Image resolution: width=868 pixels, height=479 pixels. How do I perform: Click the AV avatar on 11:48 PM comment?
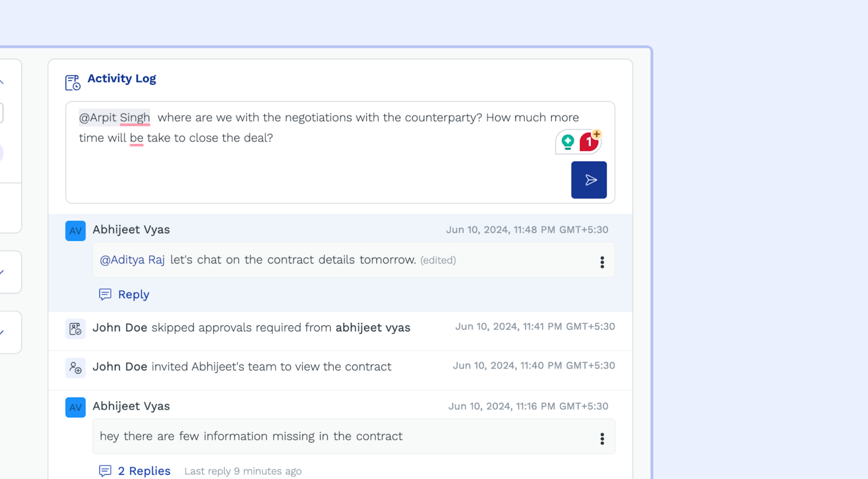[75, 231]
